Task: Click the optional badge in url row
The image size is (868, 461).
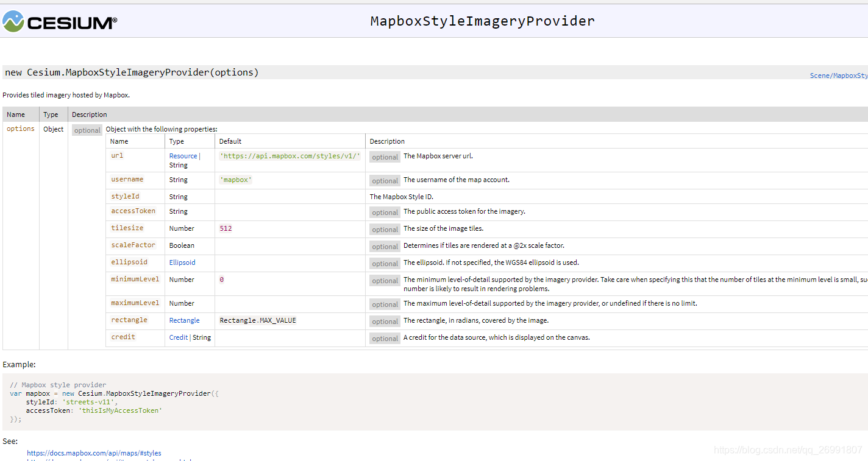Action: click(x=385, y=157)
